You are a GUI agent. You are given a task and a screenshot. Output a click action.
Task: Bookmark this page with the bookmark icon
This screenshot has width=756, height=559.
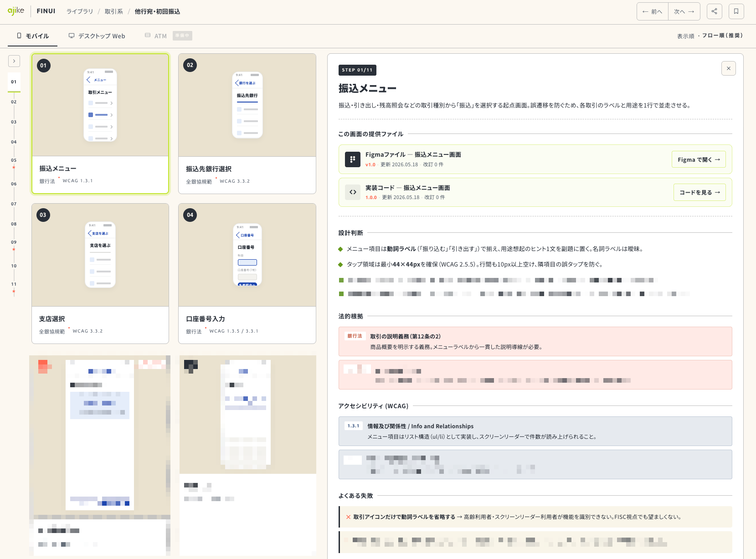[x=736, y=11]
